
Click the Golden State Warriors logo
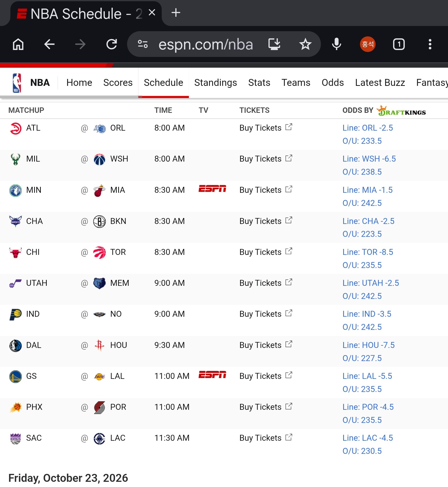click(16, 376)
